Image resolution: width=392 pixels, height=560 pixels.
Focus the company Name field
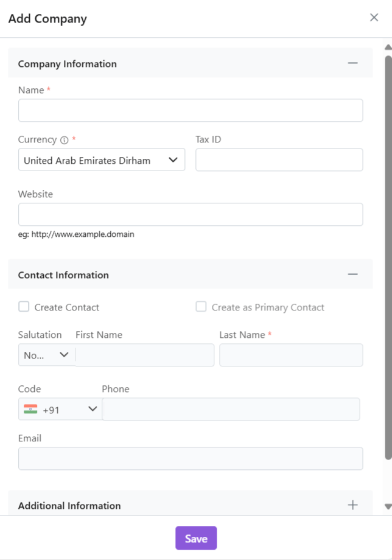coord(191,111)
